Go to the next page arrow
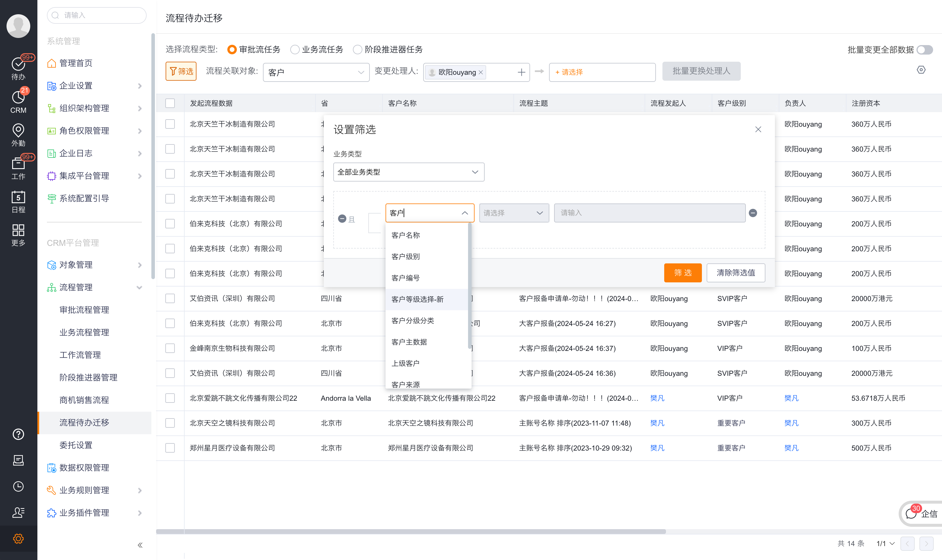This screenshot has height=560, width=942. pyautogui.click(x=926, y=543)
